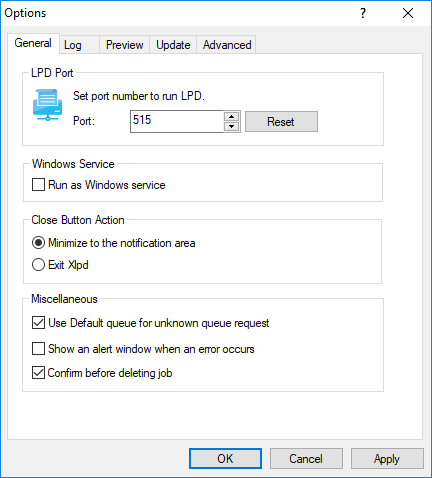Image resolution: width=432 pixels, height=478 pixels.
Task: Click inside the Port number field
Action: [177, 121]
